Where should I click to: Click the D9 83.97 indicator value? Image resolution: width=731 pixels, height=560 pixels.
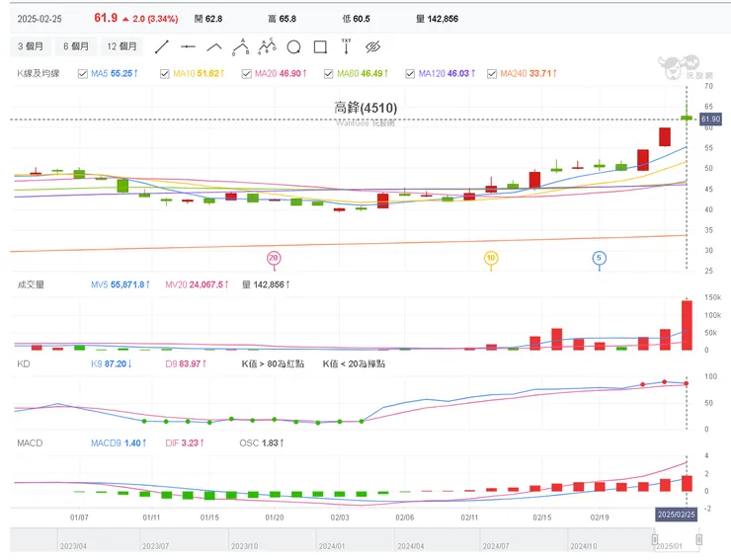point(186,363)
